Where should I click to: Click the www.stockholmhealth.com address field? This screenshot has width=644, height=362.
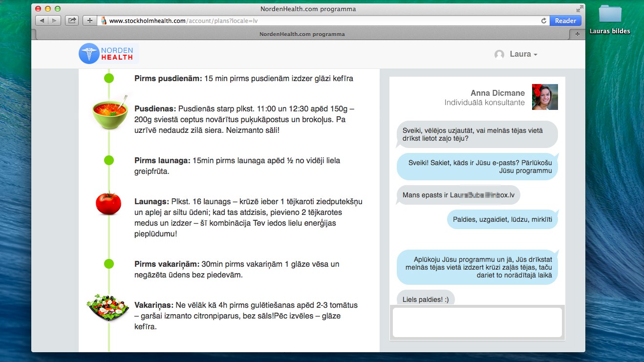click(x=322, y=21)
